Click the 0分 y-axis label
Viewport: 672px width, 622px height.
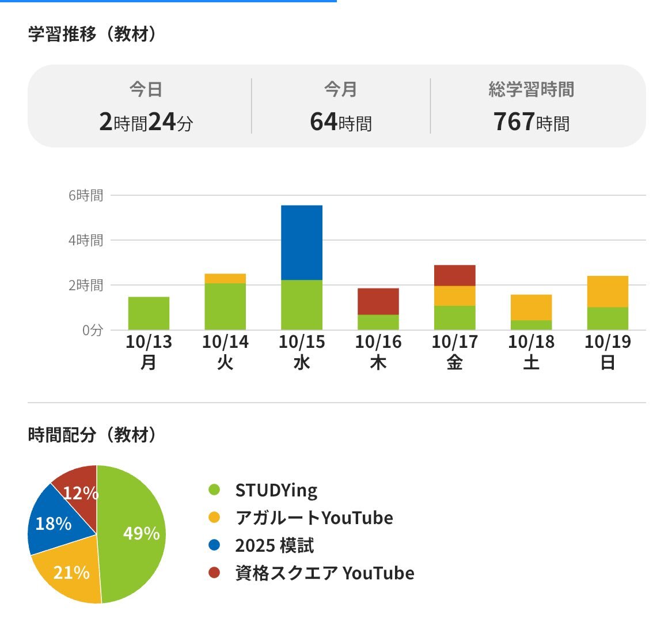[x=93, y=330]
